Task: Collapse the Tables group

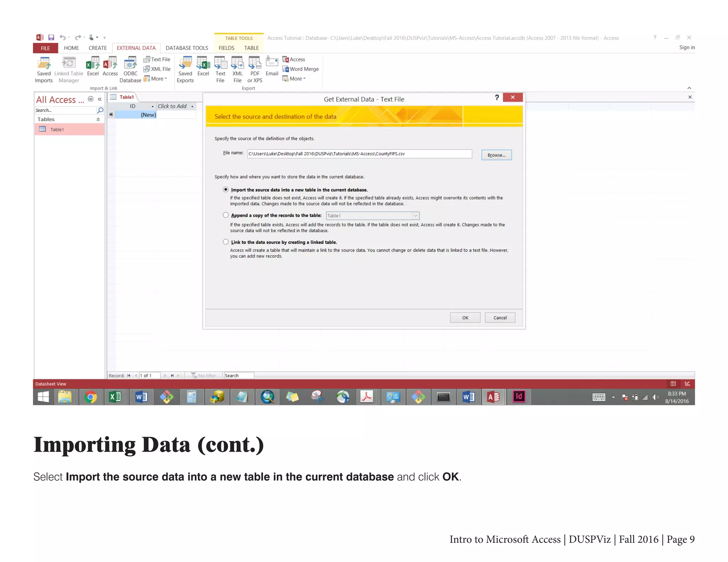Action: coord(98,119)
